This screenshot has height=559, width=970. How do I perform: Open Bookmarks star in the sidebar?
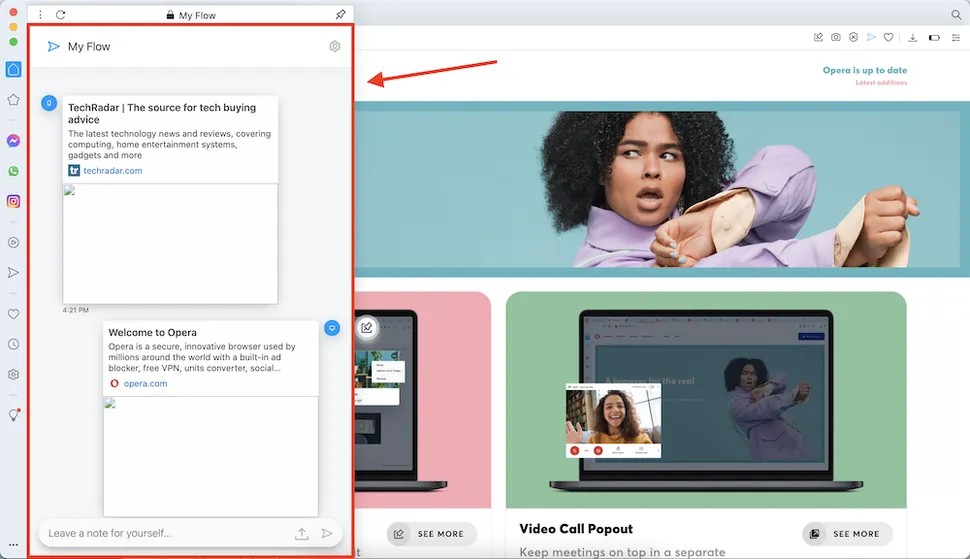[x=14, y=100]
